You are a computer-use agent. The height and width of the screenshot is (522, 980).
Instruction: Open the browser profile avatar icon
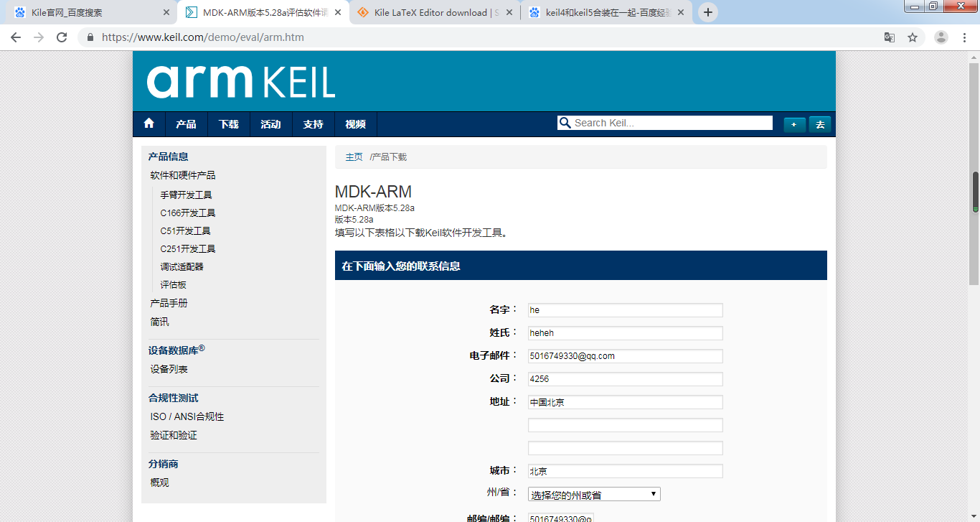click(939, 37)
